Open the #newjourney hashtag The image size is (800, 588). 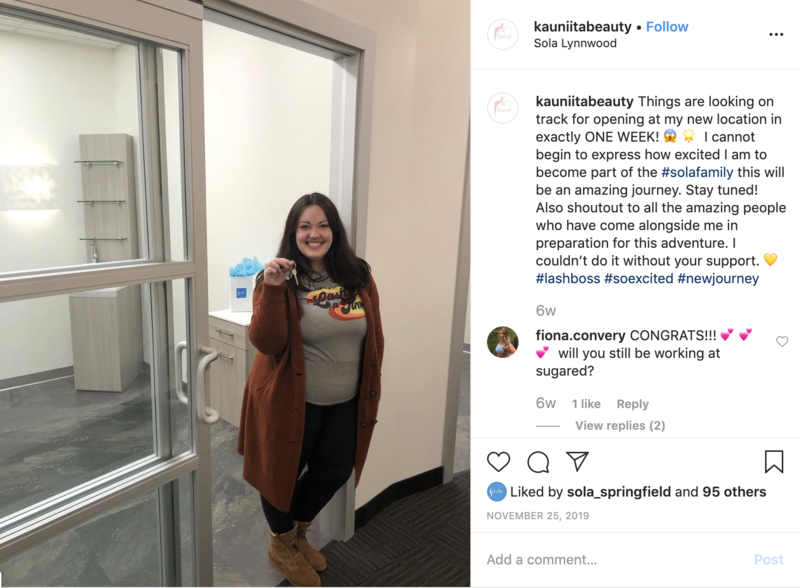[x=718, y=278]
